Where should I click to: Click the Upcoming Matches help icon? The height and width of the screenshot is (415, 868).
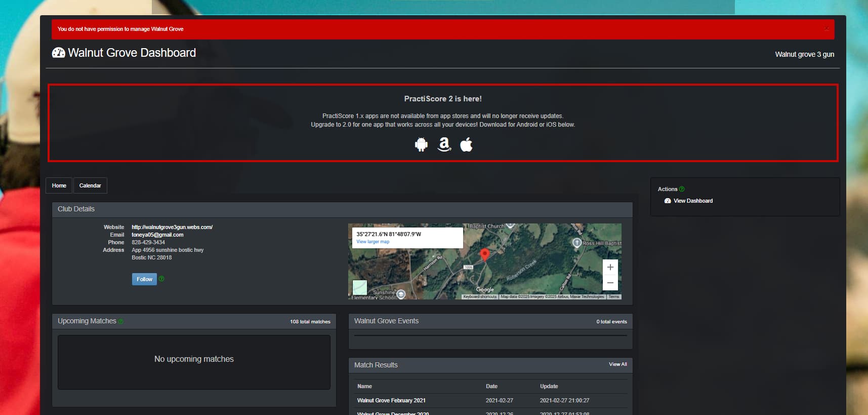121,321
